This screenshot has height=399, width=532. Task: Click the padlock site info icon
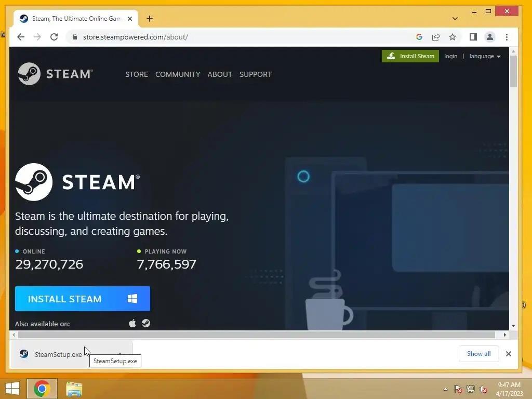click(x=75, y=37)
